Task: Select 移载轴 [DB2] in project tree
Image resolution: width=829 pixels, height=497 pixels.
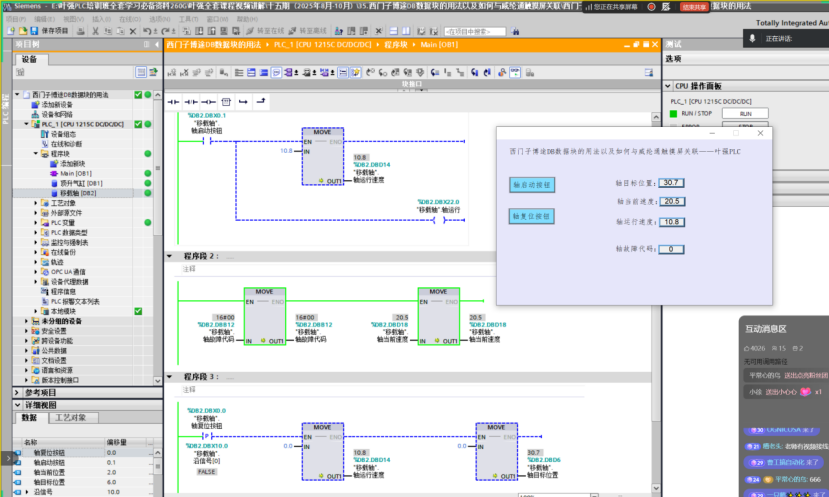Action: (78, 193)
